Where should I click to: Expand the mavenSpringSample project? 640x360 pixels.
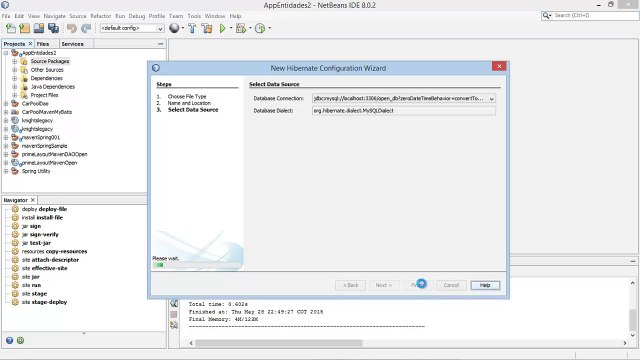[x=6, y=146]
